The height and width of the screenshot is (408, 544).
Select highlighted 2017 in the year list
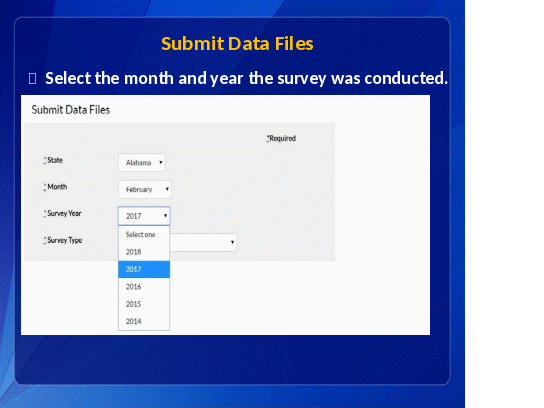tap(144, 269)
